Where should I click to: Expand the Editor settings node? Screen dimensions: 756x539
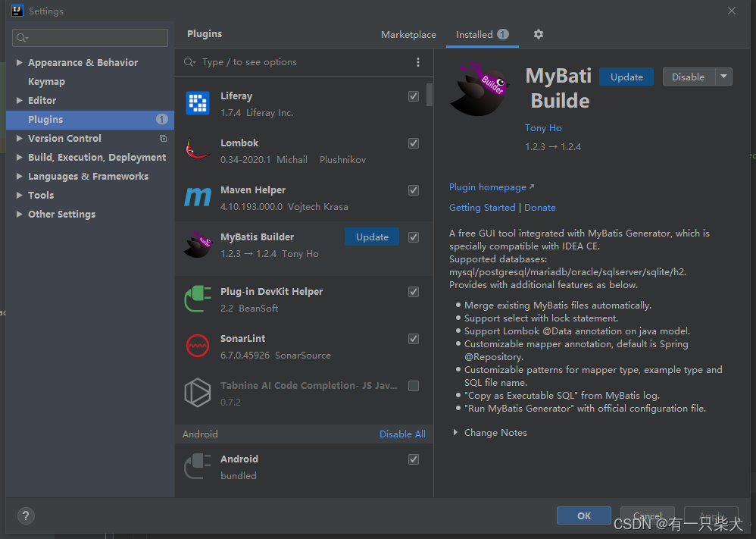point(19,100)
